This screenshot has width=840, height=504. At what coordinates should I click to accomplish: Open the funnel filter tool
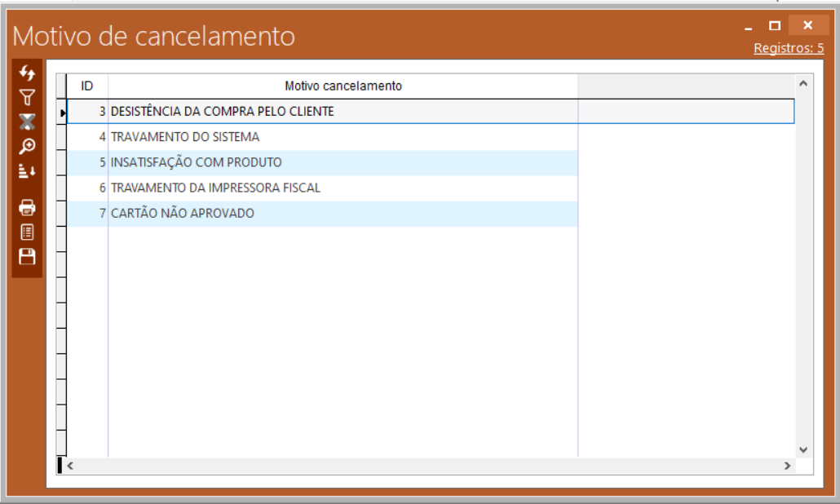click(27, 97)
